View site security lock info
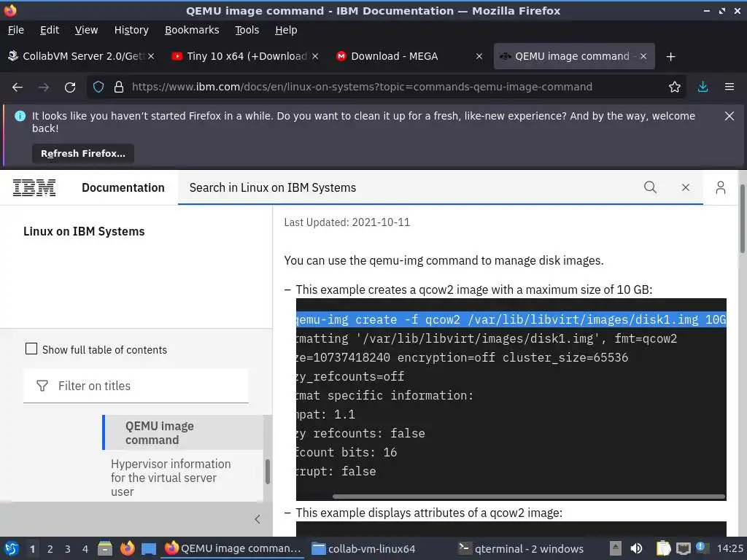 tap(119, 87)
